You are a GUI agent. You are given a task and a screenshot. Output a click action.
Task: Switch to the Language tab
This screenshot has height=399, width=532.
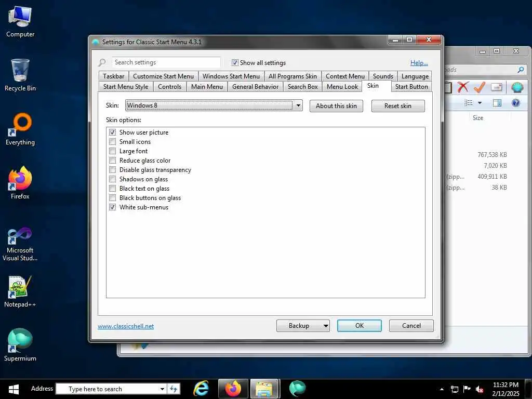tap(415, 76)
